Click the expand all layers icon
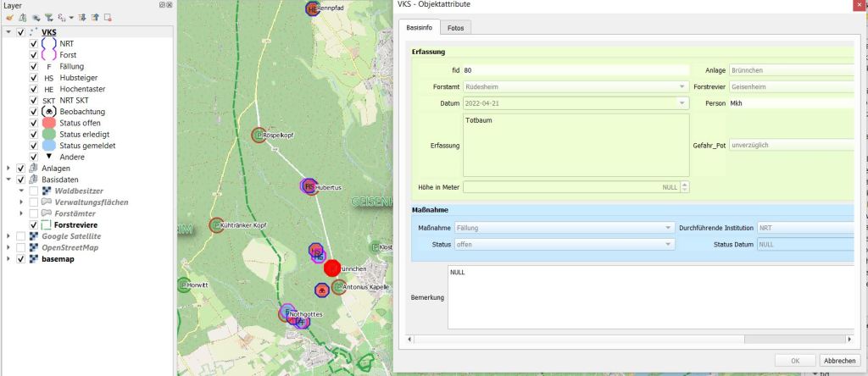868x376 pixels. (83, 17)
